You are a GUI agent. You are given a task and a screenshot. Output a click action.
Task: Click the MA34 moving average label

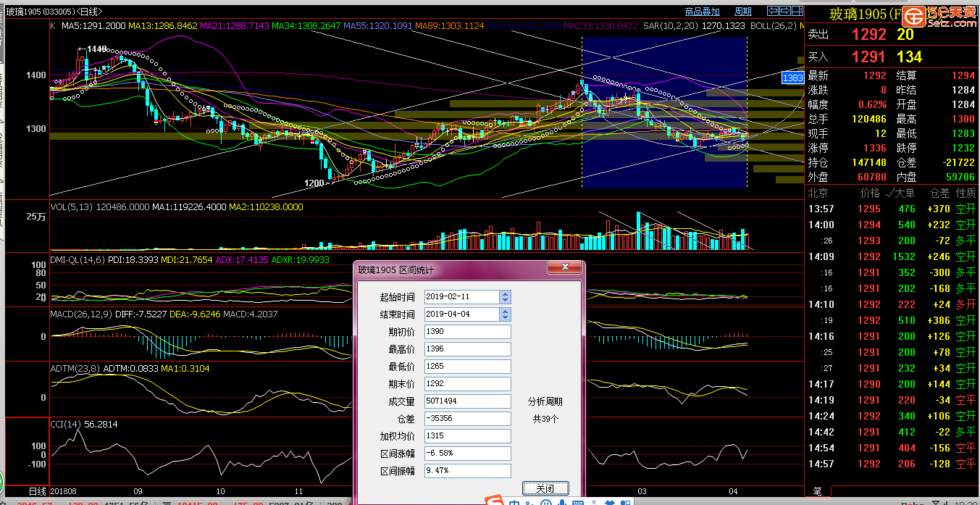coord(306,26)
